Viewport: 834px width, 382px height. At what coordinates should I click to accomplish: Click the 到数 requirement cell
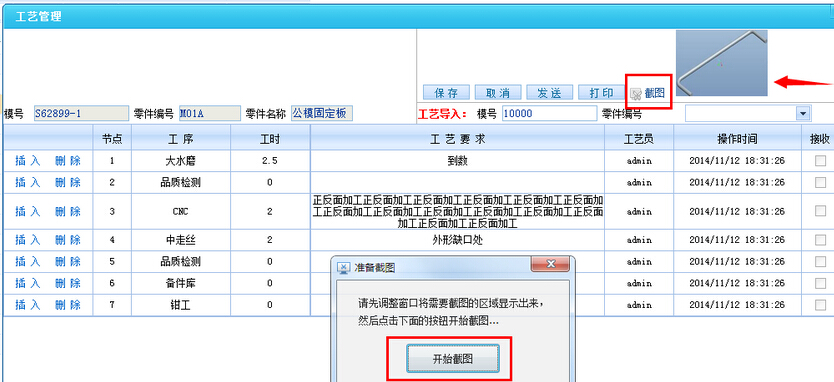457,161
